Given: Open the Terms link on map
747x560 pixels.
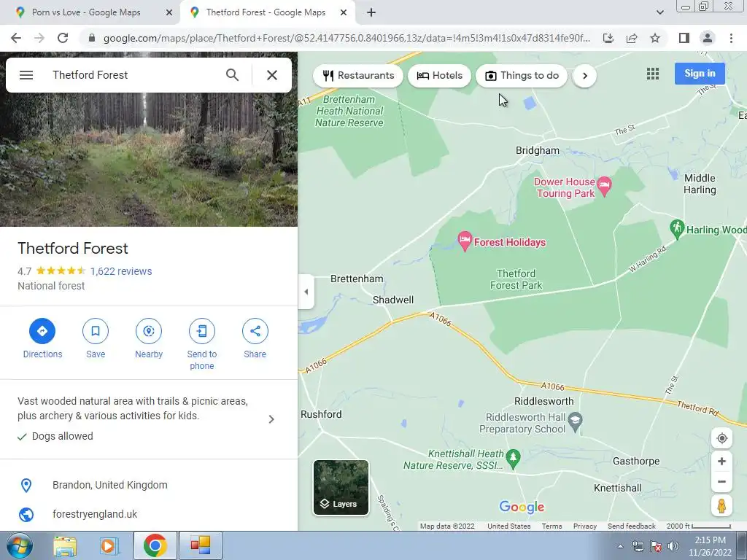Looking at the screenshot, I should (x=551, y=526).
